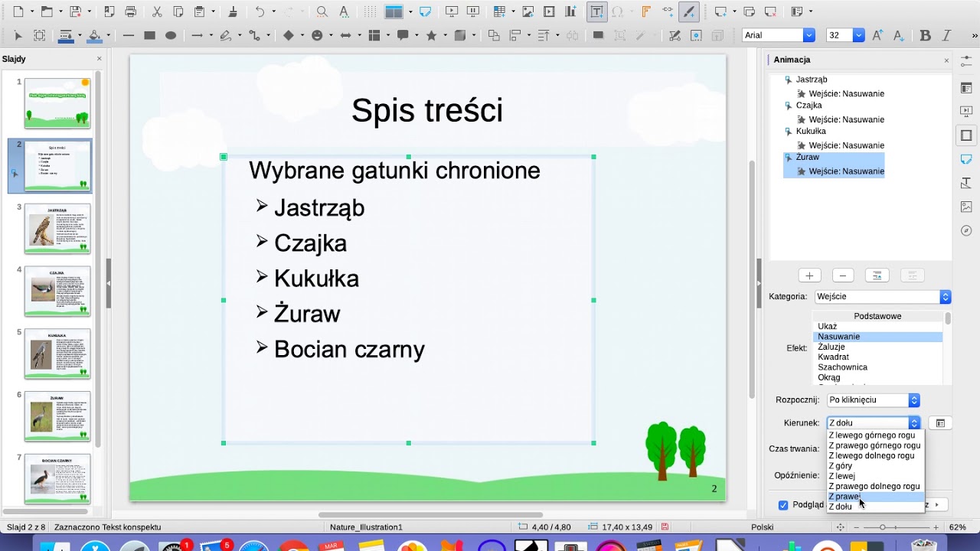Image resolution: width=980 pixels, height=551 pixels.
Task: Click the Fontwork text icon
Action: point(647,11)
